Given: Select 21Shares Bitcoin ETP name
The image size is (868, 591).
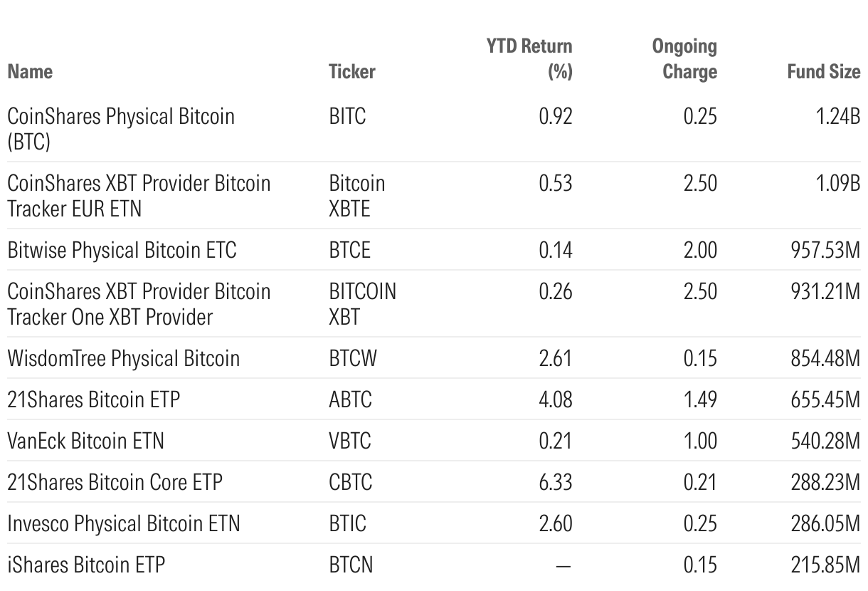Looking at the screenshot, I should [93, 399].
